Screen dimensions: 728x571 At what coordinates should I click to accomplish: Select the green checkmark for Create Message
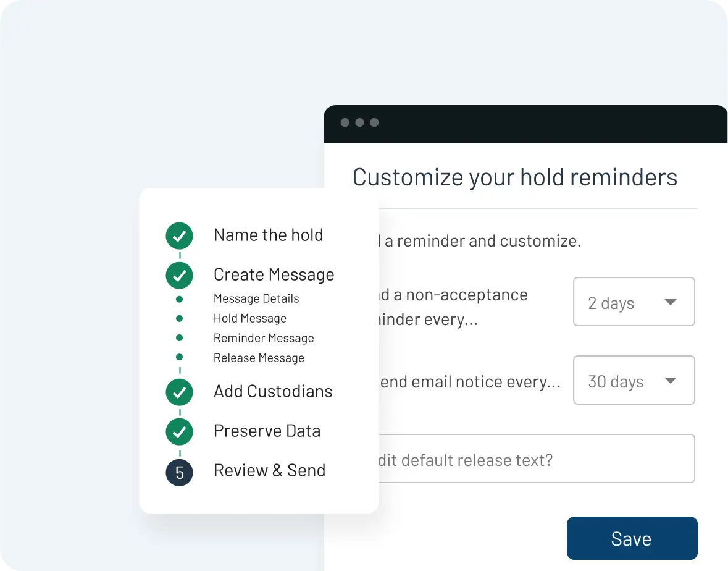179,275
